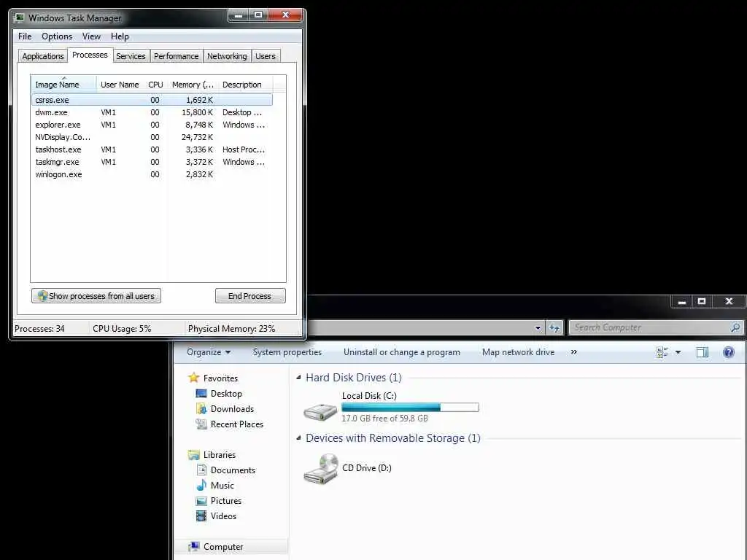Click the Music note icon

coord(201,485)
